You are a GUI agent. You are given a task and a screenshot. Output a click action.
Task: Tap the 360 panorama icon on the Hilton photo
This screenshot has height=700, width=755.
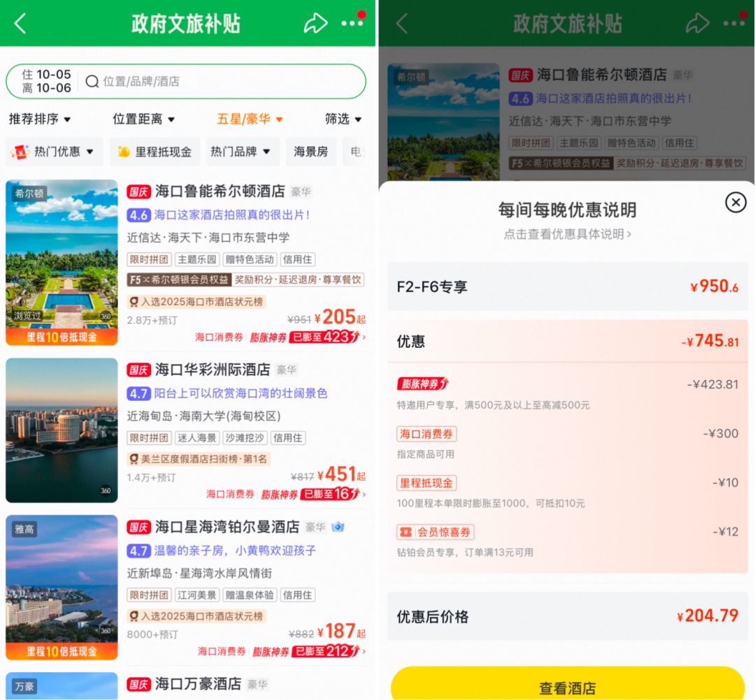pos(106,316)
